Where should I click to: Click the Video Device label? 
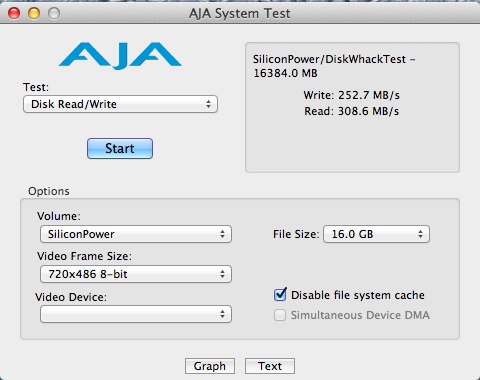[x=71, y=297]
